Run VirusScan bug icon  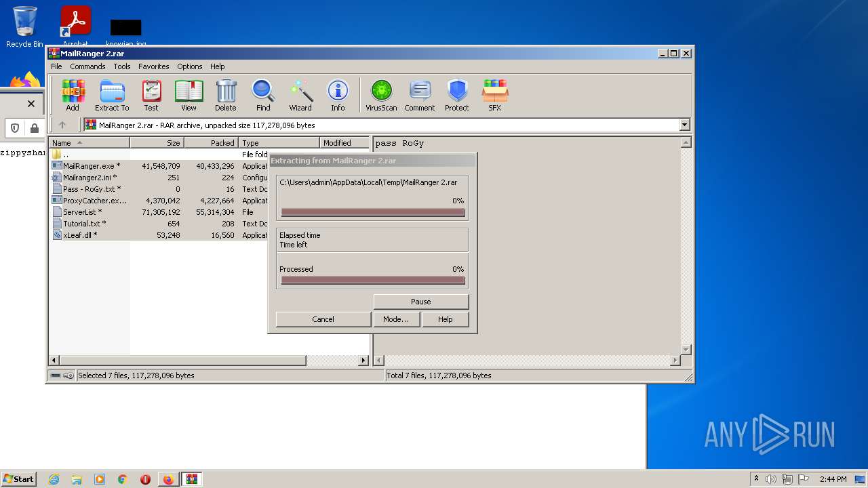pyautogui.click(x=381, y=95)
